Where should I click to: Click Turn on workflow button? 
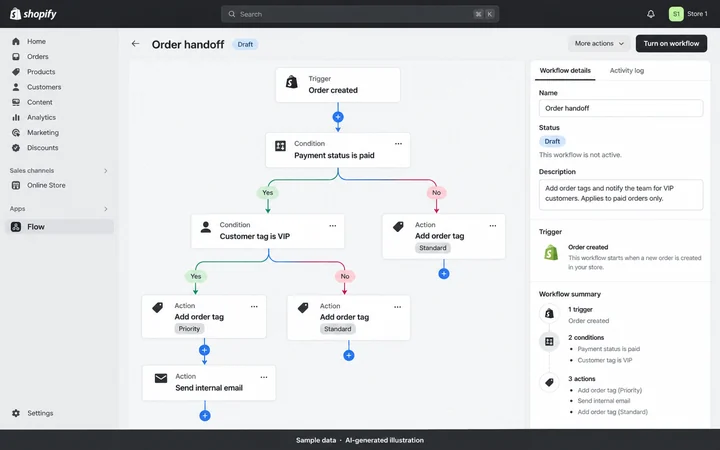(671, 44)
